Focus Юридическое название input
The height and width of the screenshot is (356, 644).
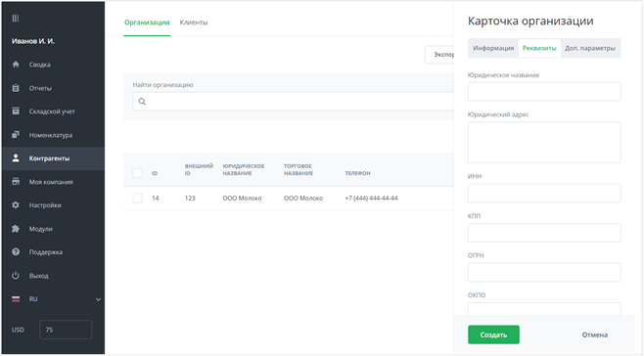tap(544, 92)
